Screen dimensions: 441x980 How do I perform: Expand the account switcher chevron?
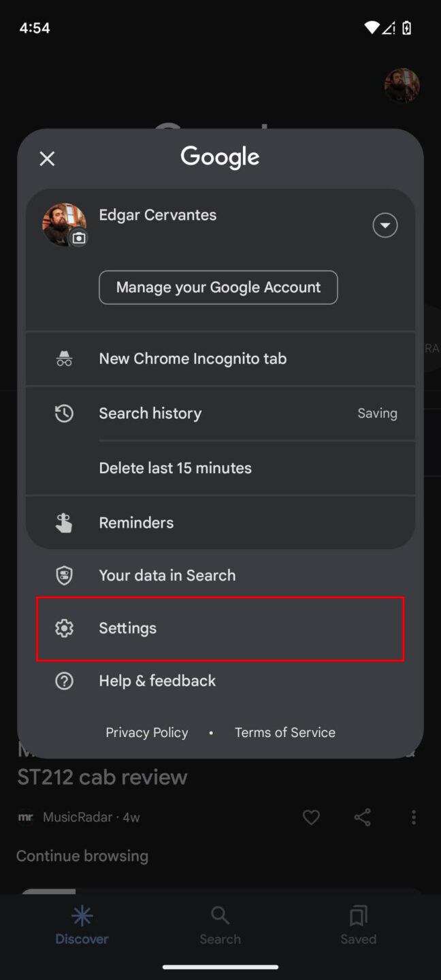tap(385, 225)
